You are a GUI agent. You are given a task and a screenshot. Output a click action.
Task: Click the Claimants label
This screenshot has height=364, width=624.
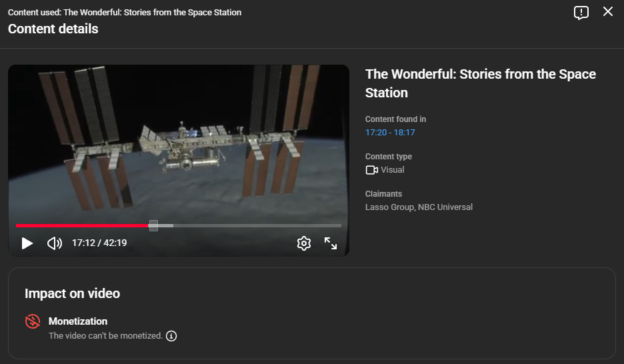tap(383, 194)
